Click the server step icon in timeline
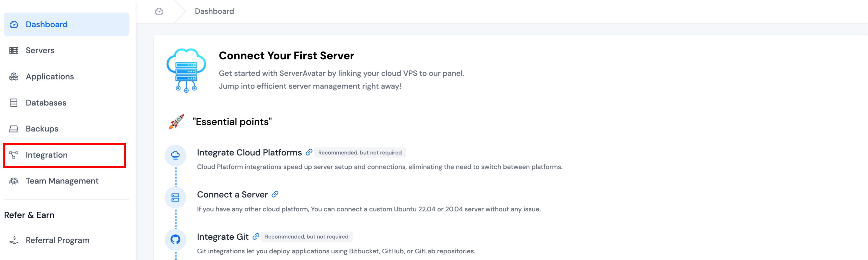 click(x=175, y=197)
